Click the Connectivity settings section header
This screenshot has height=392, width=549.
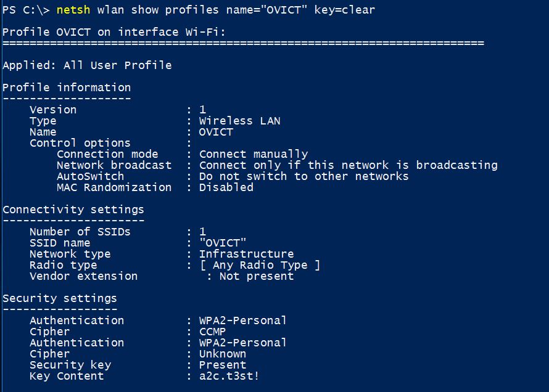(x=73, y=210)
